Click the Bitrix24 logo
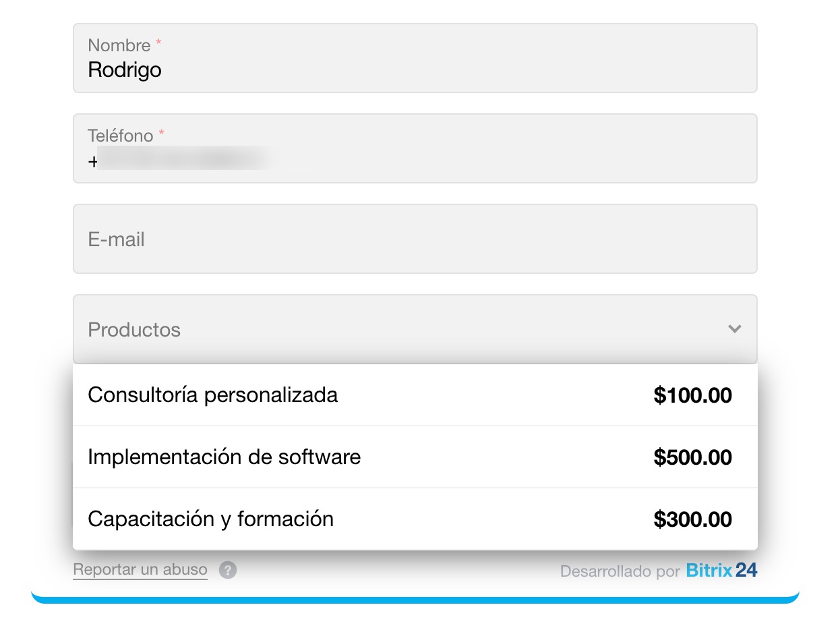The height and width of the screenshot is (630, 840). 721,571
